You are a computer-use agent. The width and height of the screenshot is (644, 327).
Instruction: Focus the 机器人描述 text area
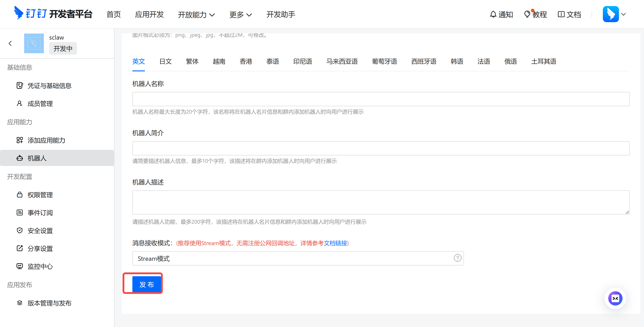(381, 202)
